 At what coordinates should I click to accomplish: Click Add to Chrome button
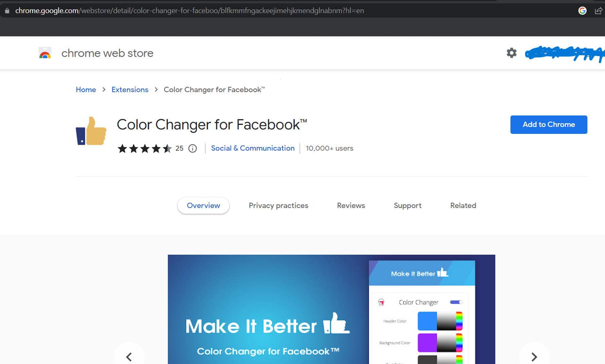(x=549, y=124)
